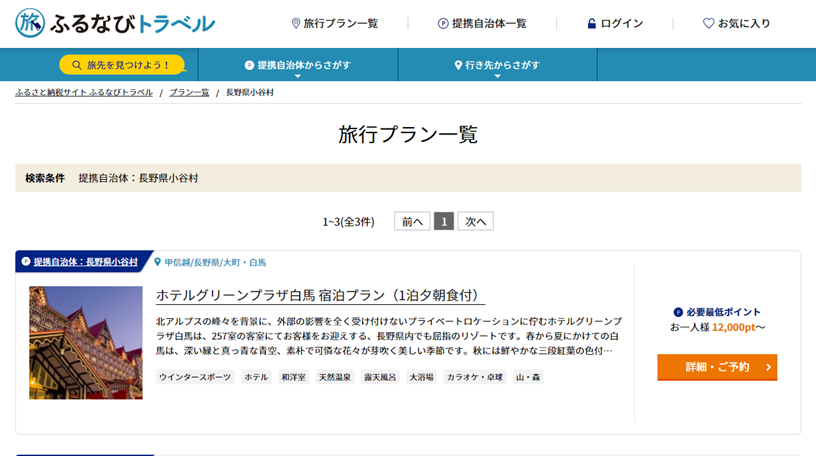The width and height of the screenshot is (816, 456).
Task: Click the hotel description paragraph
Action: pyautogui.click(x=389, y=336)
